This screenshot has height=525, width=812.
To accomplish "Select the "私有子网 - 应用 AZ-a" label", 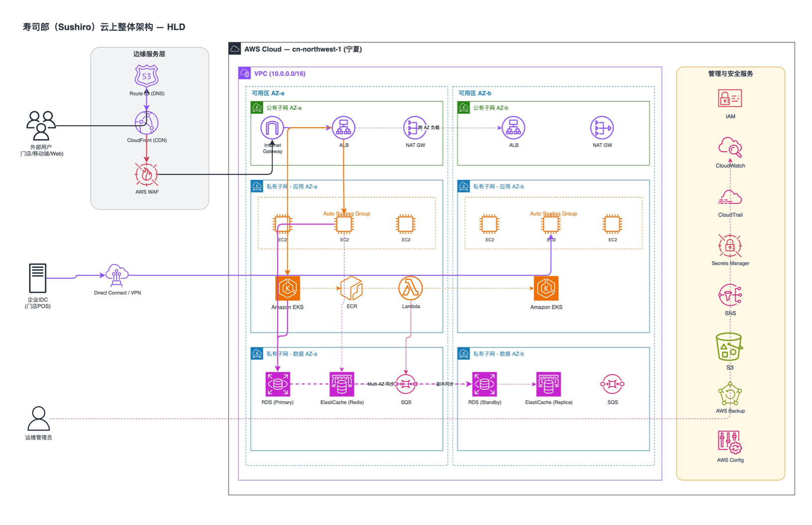I will 292,186.
